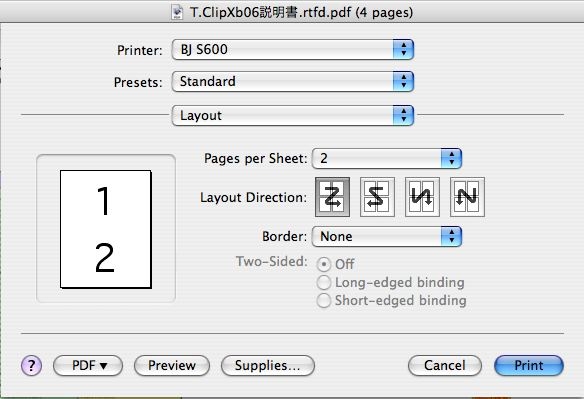
Task: Click the blue Print button
Action: (529, 365)
